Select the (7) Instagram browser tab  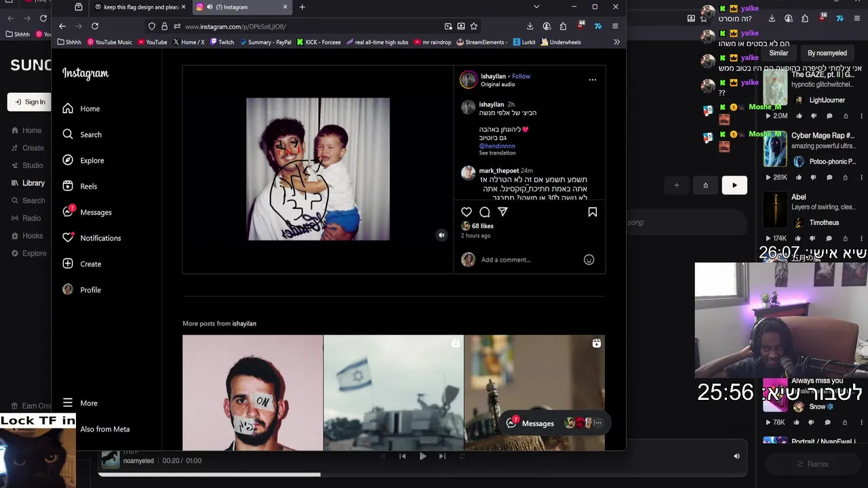[241, 7]
